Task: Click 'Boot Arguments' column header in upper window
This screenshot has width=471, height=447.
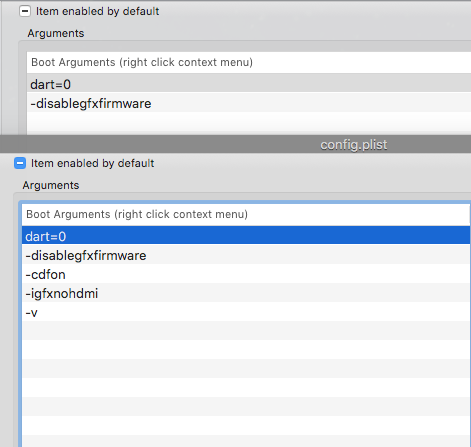Action: click(249, 62)
